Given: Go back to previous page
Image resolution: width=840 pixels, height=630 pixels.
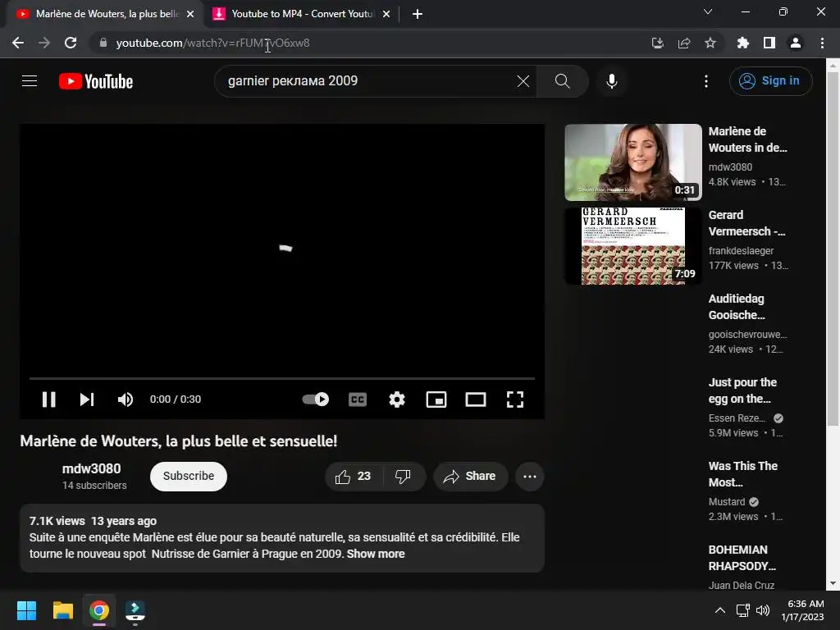Looking at the screenshot, I should point(18,43).
